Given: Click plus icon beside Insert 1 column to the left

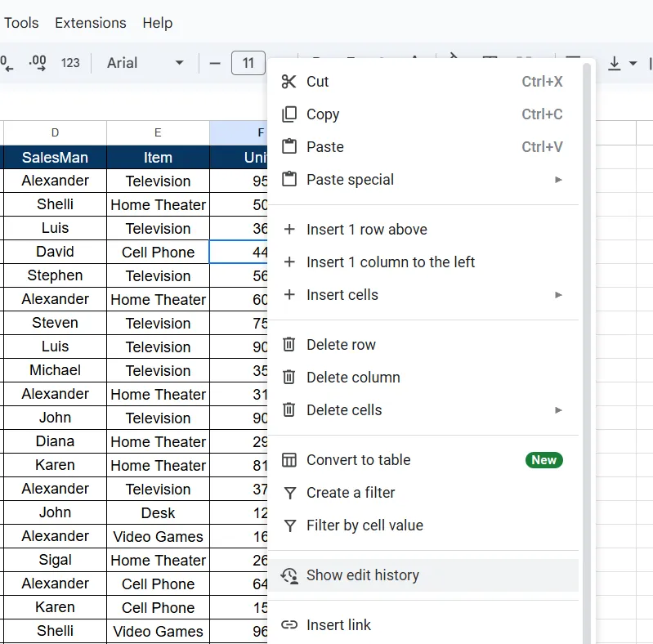Looking at the screenshot, I should point(289,262).
